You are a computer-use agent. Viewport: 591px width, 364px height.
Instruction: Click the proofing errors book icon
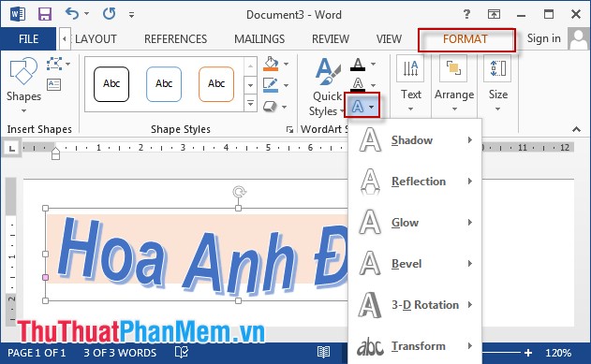(182, 353)
